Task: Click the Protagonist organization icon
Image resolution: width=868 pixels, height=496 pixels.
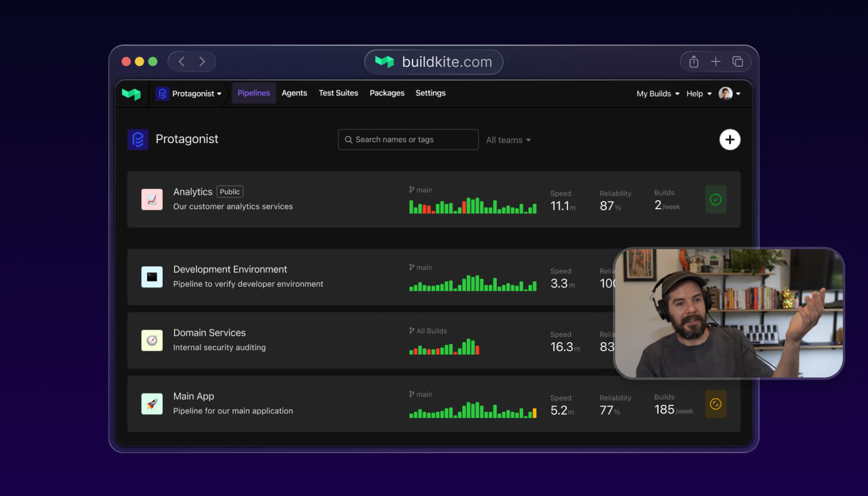Action: tap(138, 139)
